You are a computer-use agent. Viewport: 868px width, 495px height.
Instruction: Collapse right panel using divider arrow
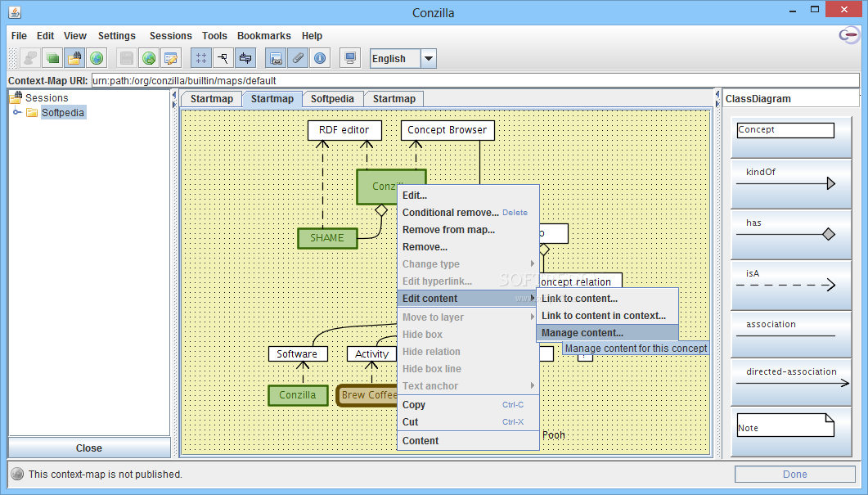(x=717, y=103)
